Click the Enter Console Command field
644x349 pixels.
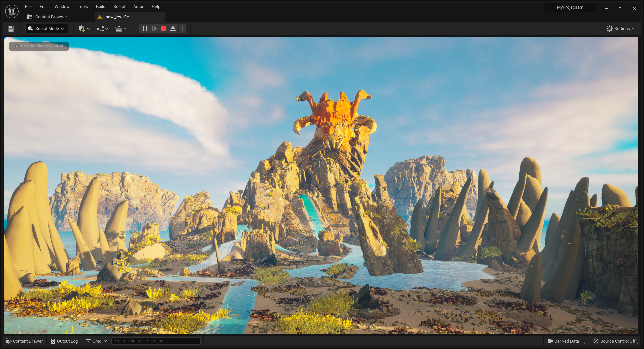[156, 341]
